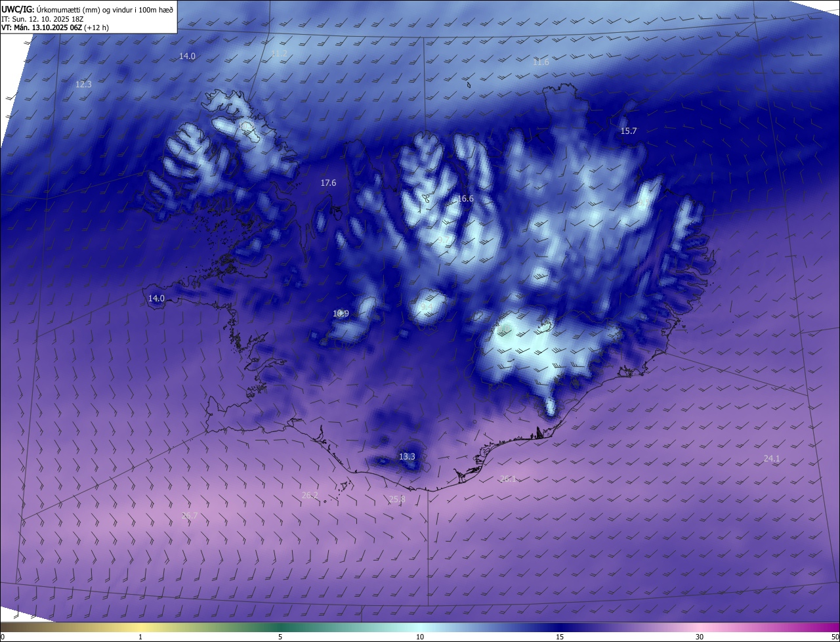Click the 9.4 value label

click(x=427, y=307)
